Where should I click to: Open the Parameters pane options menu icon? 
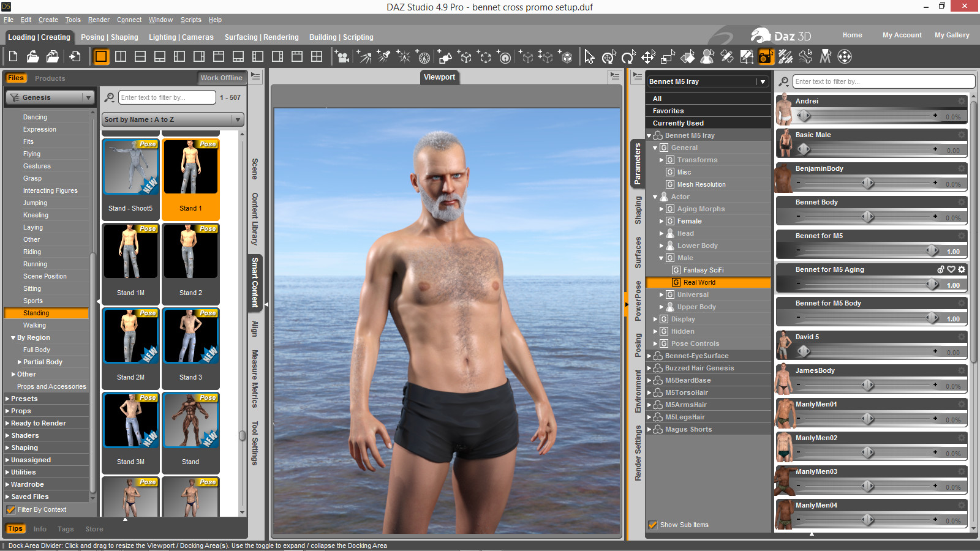pyautogui.click(x=638, y=77)
